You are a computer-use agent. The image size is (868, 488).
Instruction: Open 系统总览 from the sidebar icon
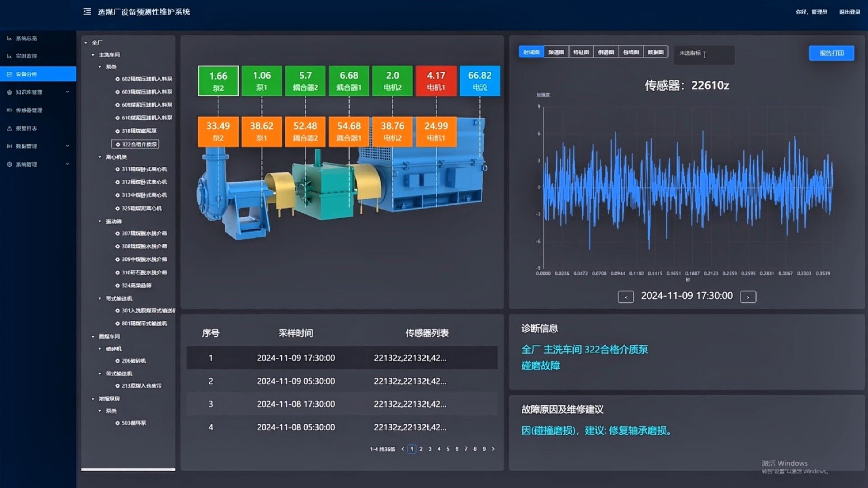click(x=9, y=38)
